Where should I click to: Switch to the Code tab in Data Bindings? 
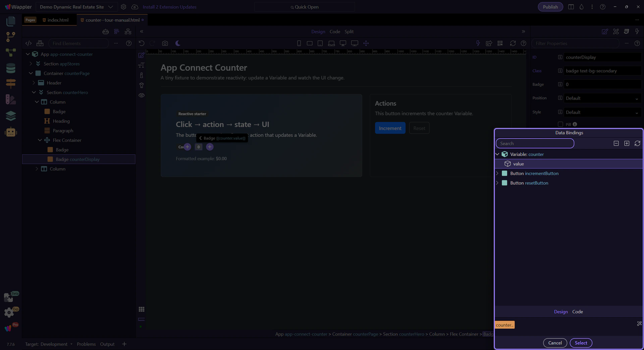tap(577, 312)
